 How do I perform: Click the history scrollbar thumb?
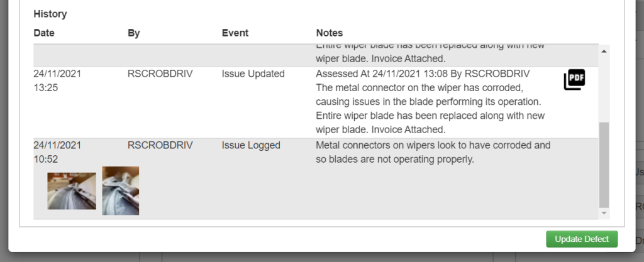click(x=604, y=165)
